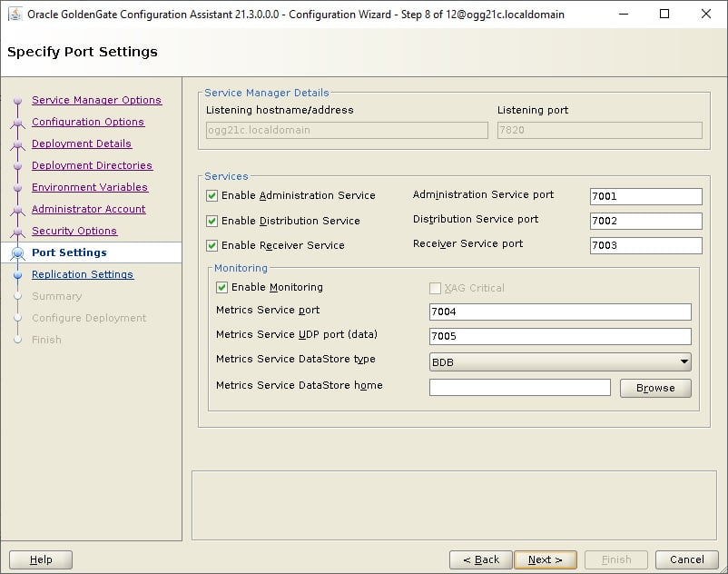Click the 'Metrics Service UDP port (data)' label
This screenshot has width=728, height=574.
(x=297, y=334)
